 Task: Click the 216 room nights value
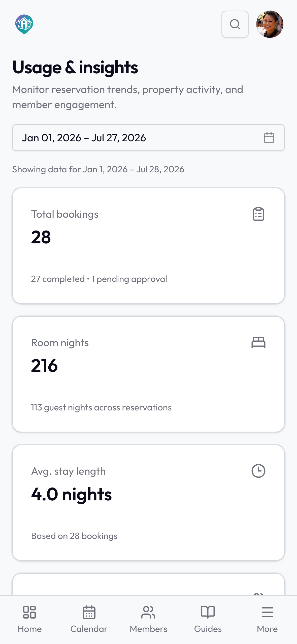pos(44,366)
